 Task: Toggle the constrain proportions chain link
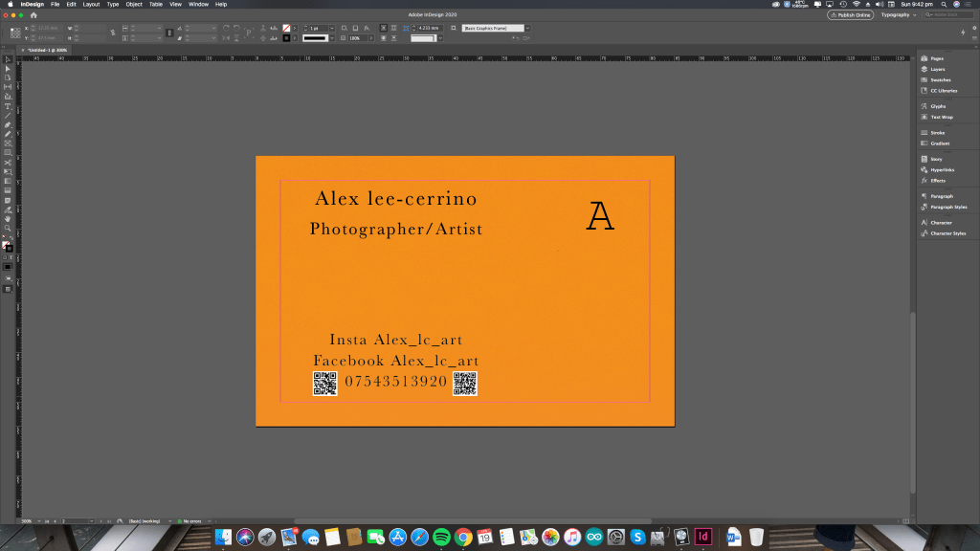(112, 33)
